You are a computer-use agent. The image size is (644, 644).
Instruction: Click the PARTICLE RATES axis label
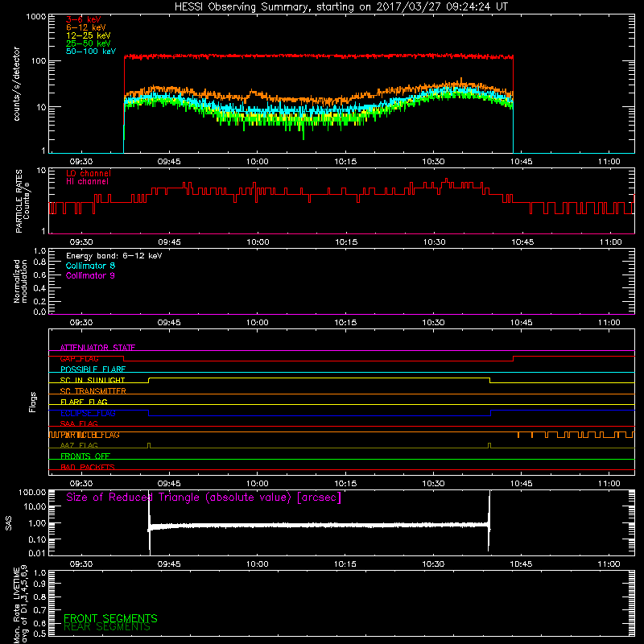point(23,201)
